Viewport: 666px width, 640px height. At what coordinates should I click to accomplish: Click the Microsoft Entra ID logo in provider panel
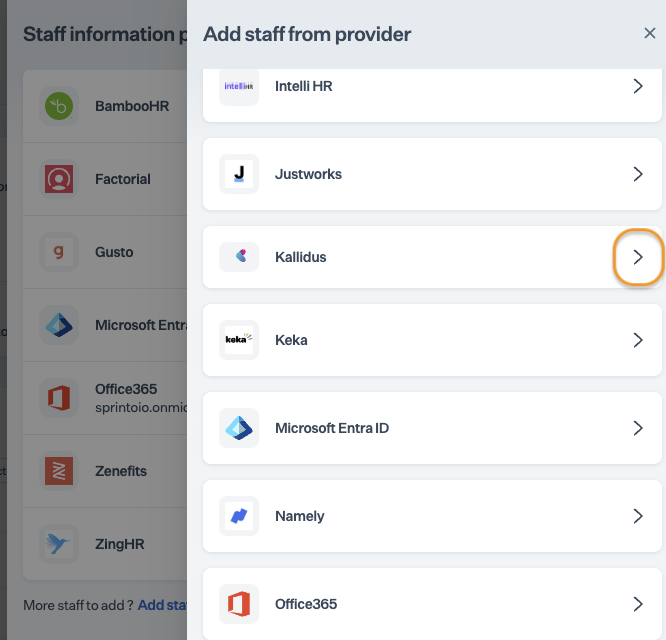point(239,428)
